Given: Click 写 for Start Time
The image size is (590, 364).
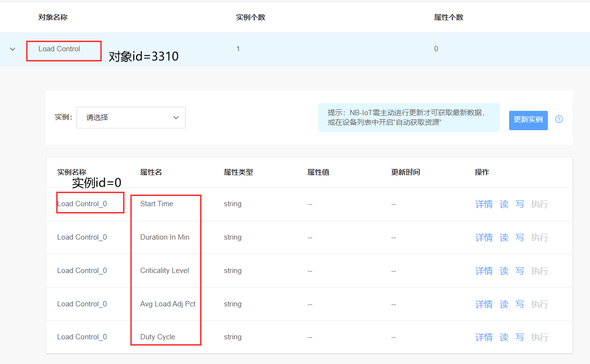Looking at the screenshot, I should tap(520, 204).
